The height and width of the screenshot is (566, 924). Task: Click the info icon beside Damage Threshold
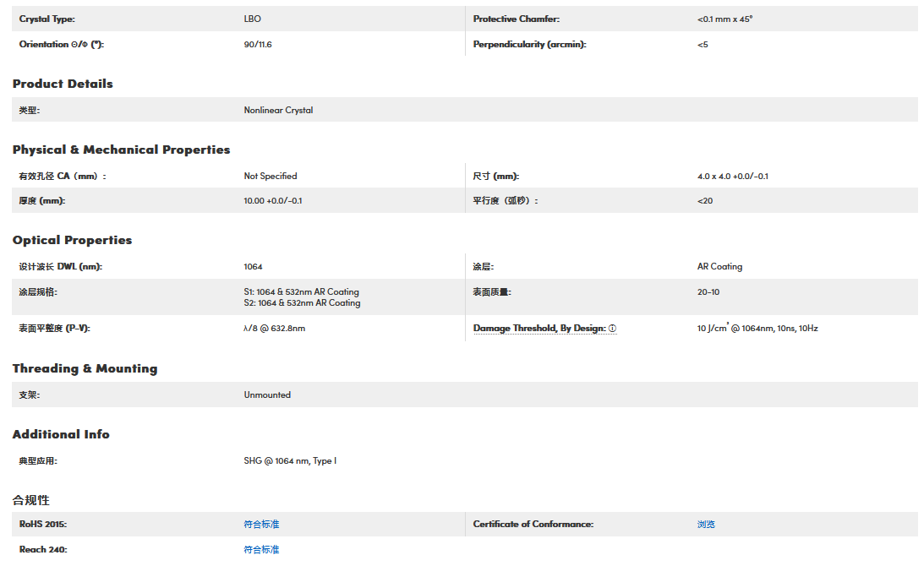612,329
